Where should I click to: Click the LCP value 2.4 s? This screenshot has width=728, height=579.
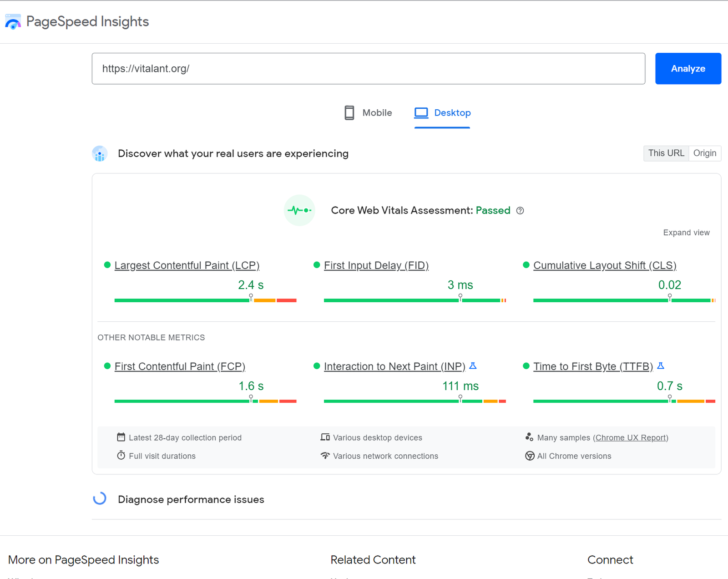click(x=251, y=285)
